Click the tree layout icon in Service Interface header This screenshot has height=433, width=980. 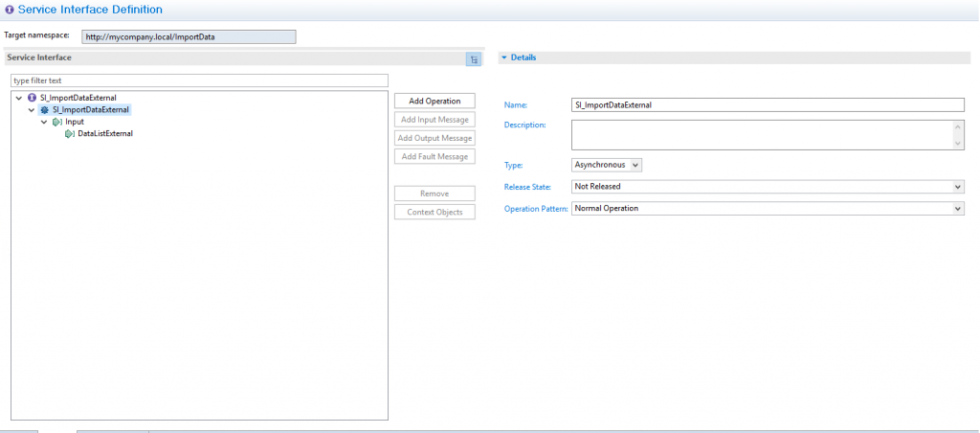click(x=474, y=60)
